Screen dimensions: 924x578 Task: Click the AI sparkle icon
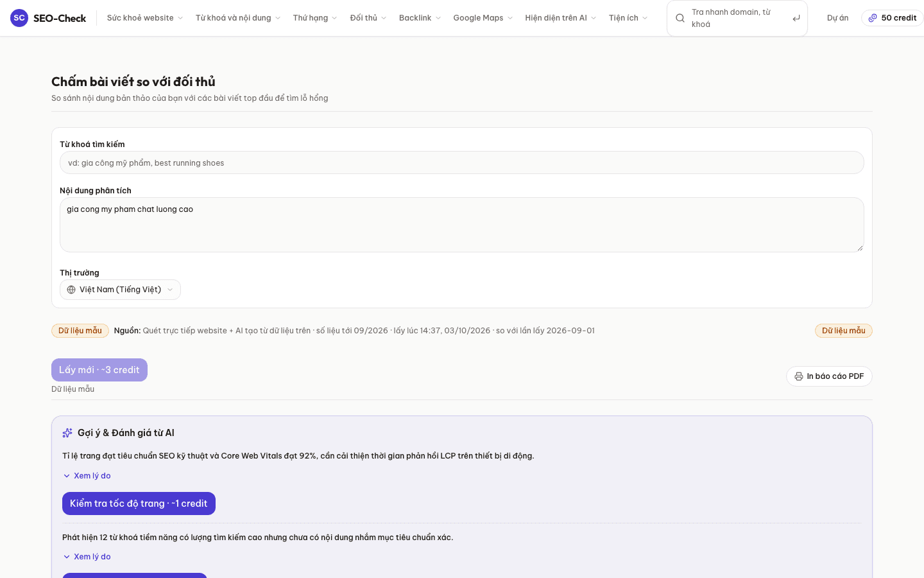click(67, 433)
